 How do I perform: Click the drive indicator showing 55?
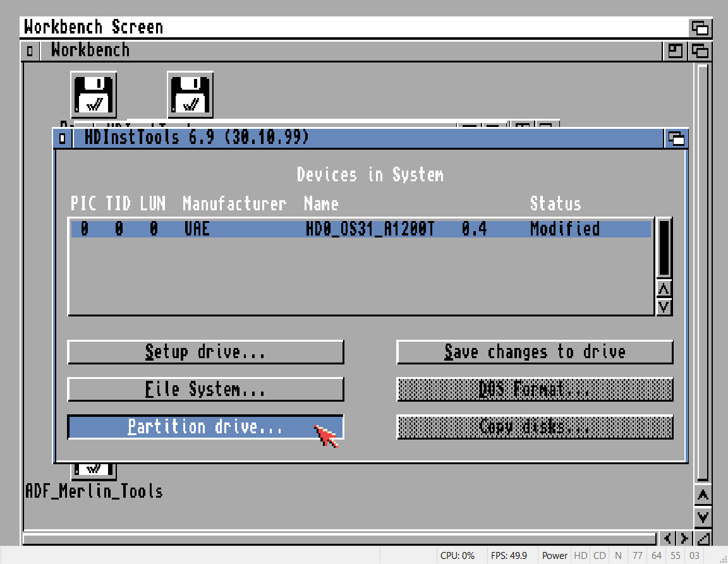(x=676, y=556)
